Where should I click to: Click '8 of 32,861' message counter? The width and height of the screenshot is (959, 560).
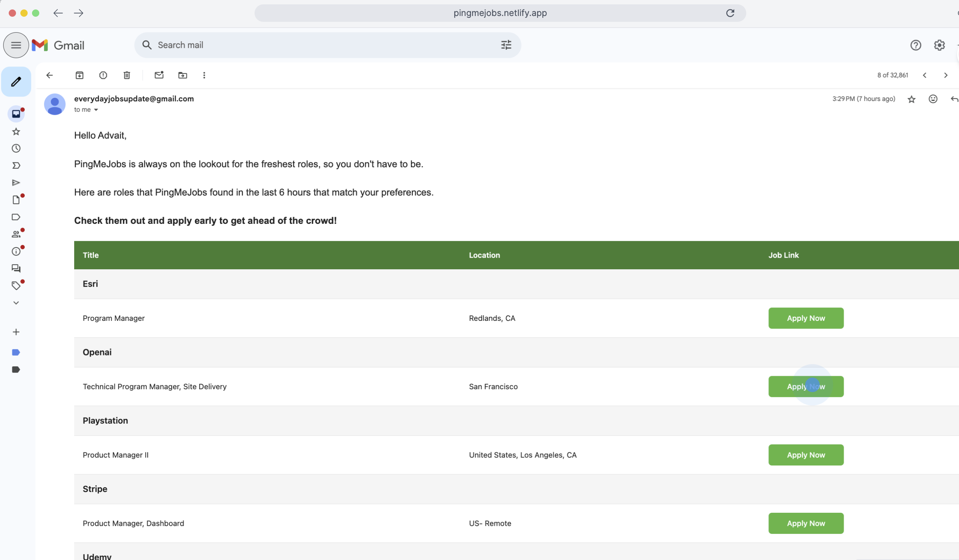tap(892, 75)
